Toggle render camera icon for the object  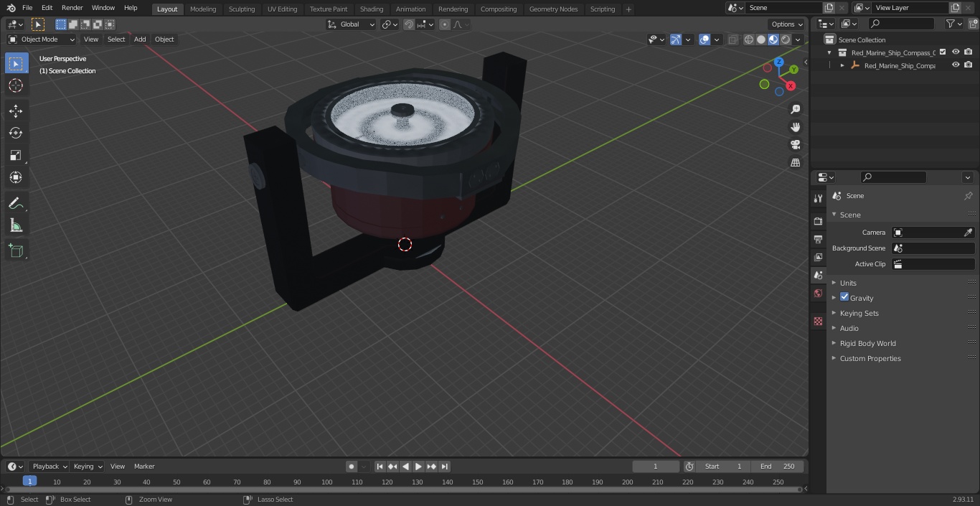969,65
